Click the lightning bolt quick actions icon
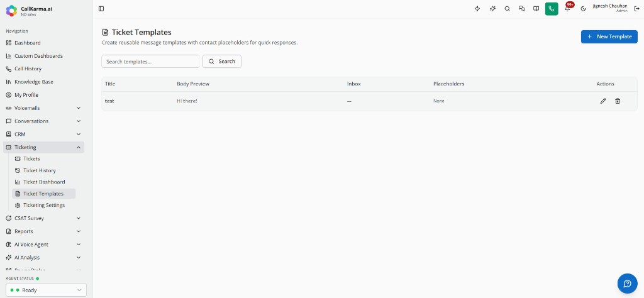Screen dimensions: 644x298 (x=477, y=9)
